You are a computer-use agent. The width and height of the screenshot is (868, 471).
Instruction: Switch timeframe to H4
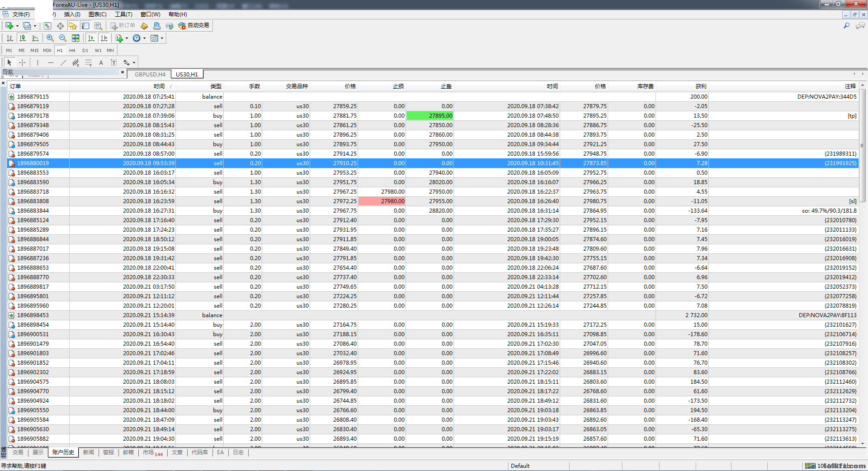72,51
